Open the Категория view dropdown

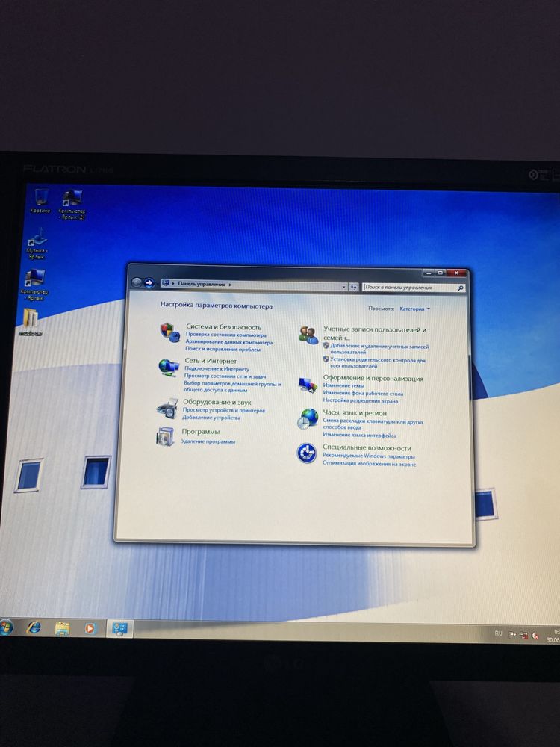coord(414,309)
